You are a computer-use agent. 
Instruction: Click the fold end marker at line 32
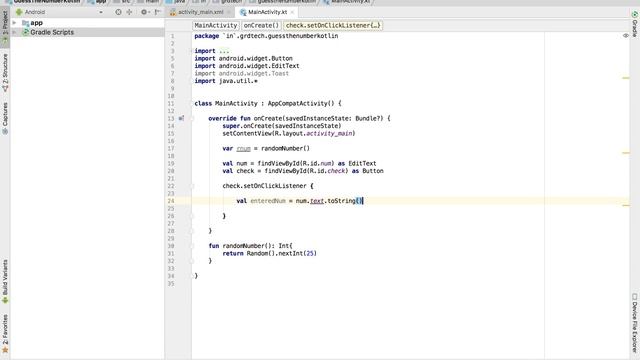pyautogui.click(x=191, y=261)
